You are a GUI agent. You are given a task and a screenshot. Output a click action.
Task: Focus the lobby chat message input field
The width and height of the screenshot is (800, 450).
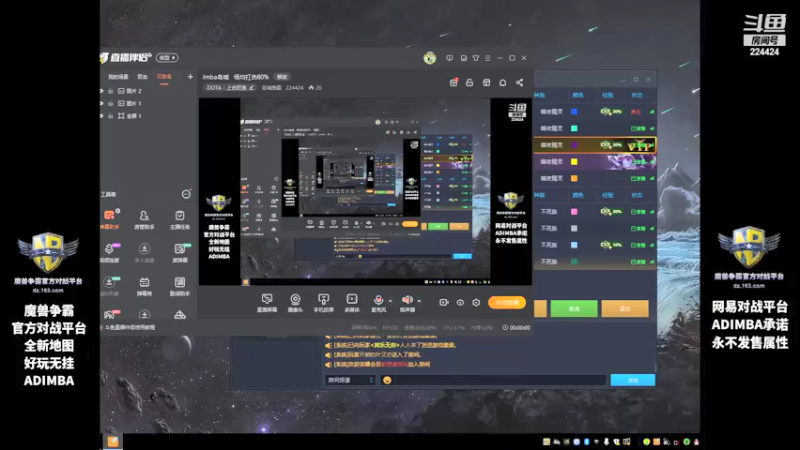pos(500,380)
